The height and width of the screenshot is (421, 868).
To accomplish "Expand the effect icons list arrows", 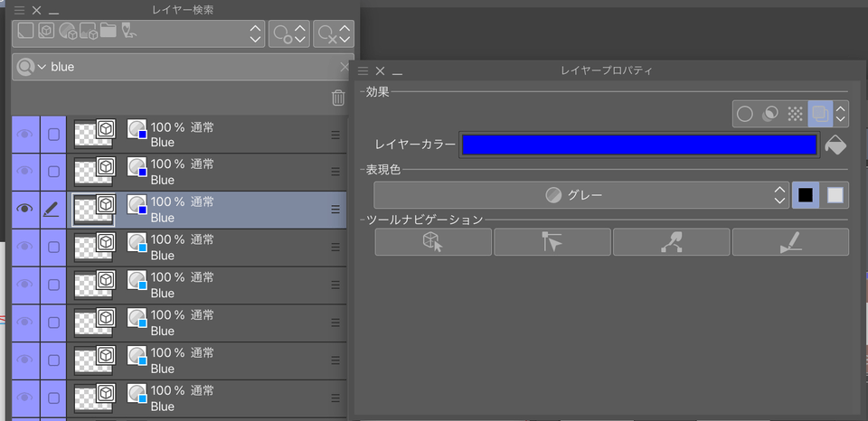I will [x=840, y=114].
